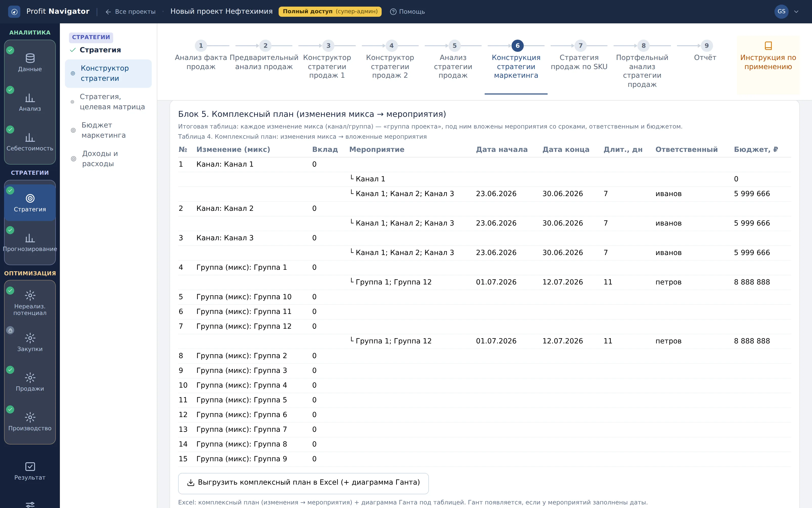Open the Прогнозирование sidebar section
812x508 pixels.
[30, 243]
